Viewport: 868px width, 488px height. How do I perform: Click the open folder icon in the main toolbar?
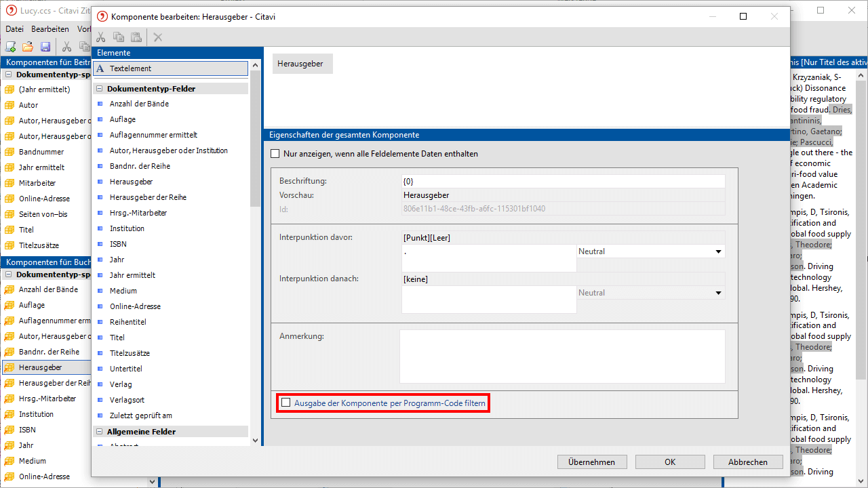[28, 47]
